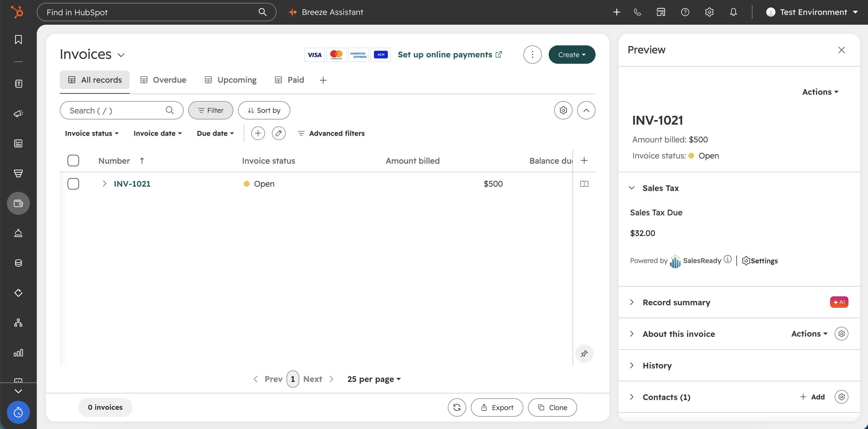Expand the INV-1021 row chevron
This screenshot has height=429, width=868.
pyautogui.click(x=104, y=183)
